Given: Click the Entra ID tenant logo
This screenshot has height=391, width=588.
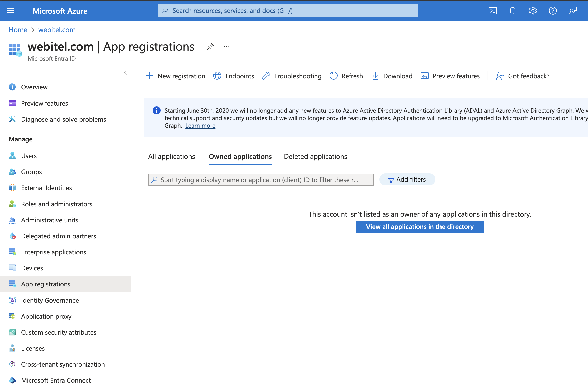Looking at the screenshot, I should coord(15,50).
